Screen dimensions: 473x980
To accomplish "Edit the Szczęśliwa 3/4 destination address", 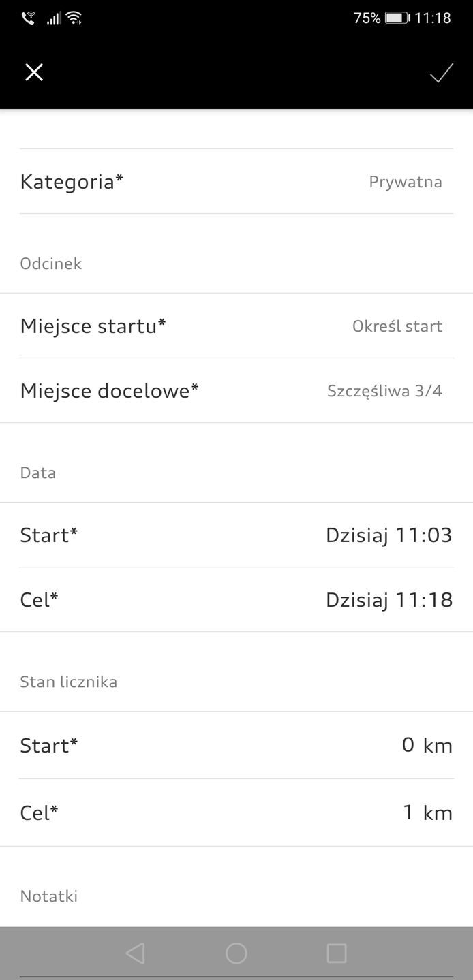I will pyautogui.click(x=384, y=391).
